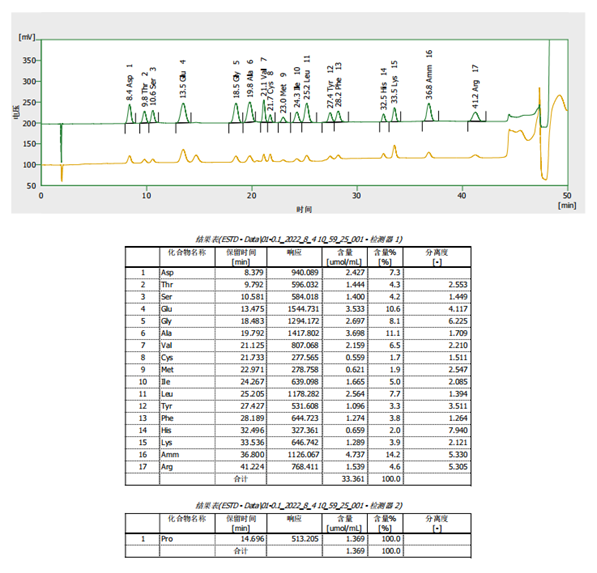The image size is (597, 573).
Task: Click amount 4.737 in Amm row
Action: [355, 455]
